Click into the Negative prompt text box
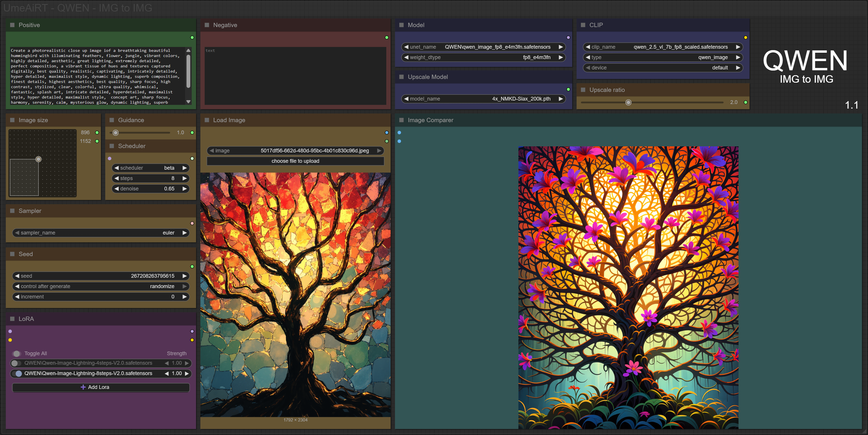Viewport: 868px width, 435px height. click(x=295, y=76)
